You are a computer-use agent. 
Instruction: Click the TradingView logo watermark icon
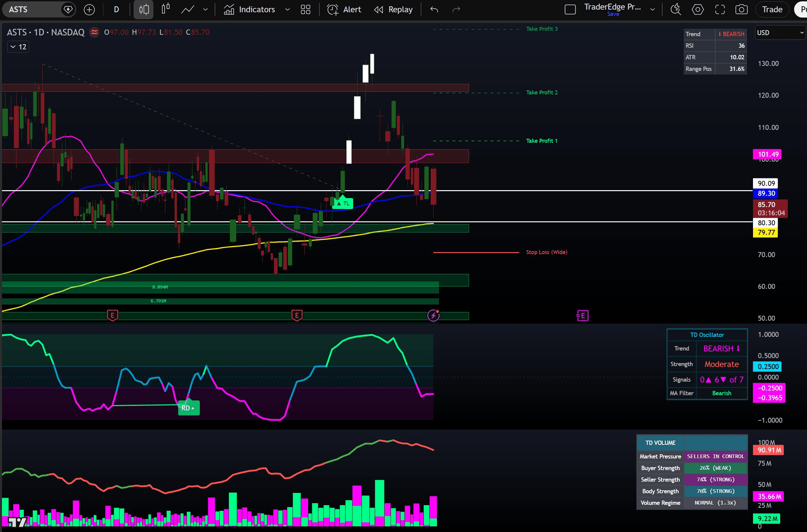point(18,522)
